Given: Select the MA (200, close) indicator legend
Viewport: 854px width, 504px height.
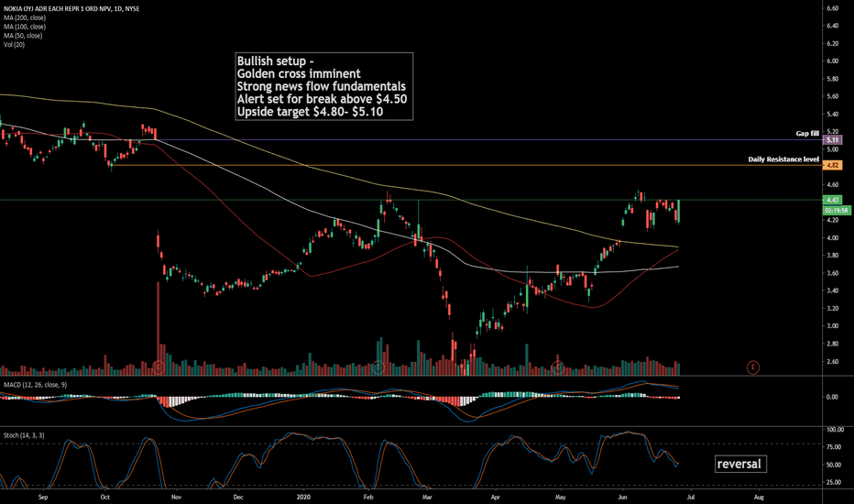Looking at the screenshot, I should (25, 18).
